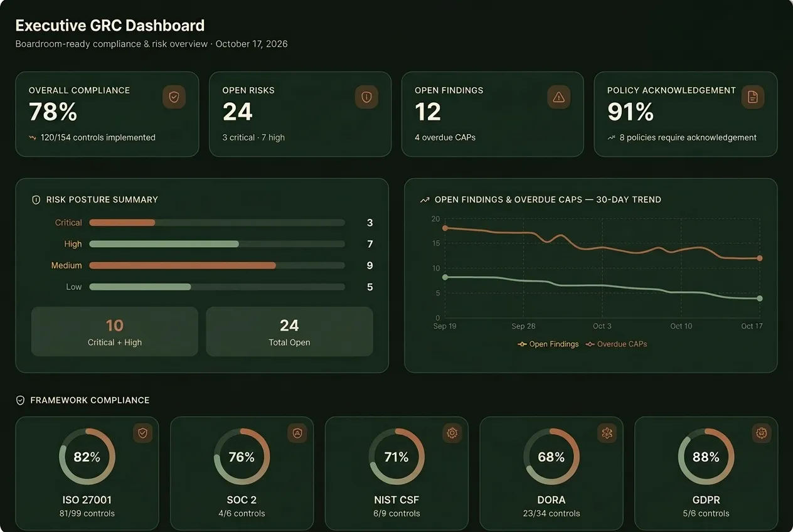Click the shield badge icon on ISO 27001 card
The height and width of the screenshot is (532, 793).
coord(142,433)
